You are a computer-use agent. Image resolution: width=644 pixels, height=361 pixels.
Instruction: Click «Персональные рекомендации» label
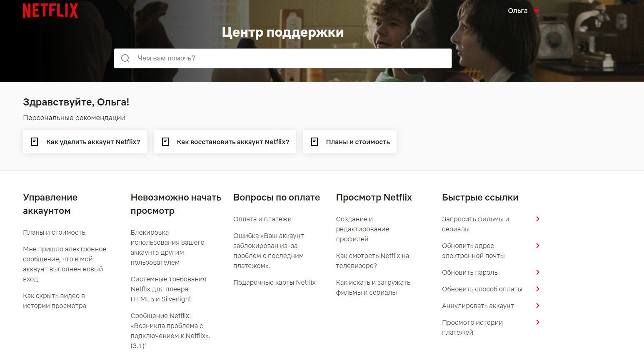(74, 118)
